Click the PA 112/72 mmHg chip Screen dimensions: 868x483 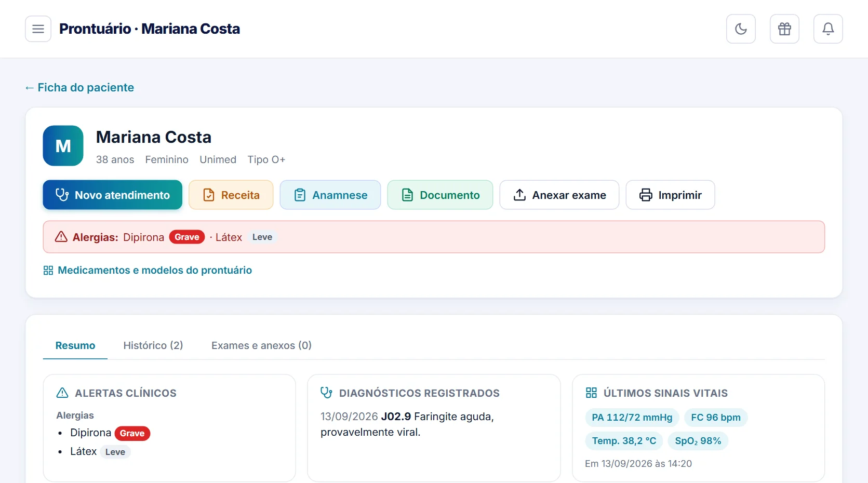tap(632, 418)
